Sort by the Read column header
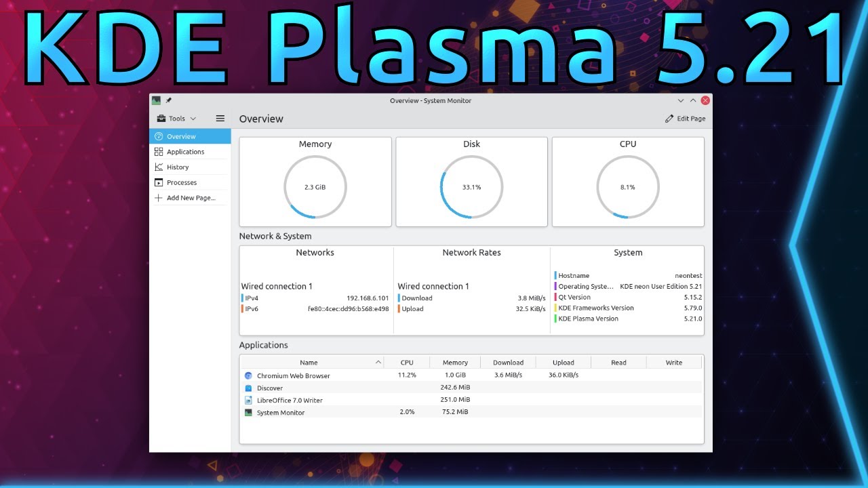Viewport: 868px width, 488px height. coord(618,363)
